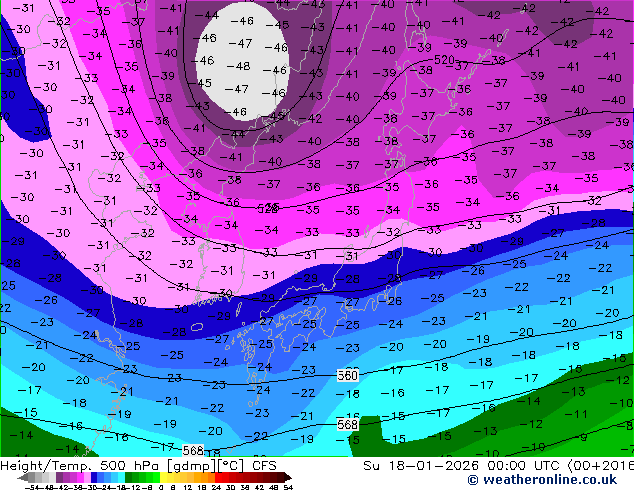Viewport: 634px width, 490px height.
Task: Click the '520' contour height label
Action: (x=444, y=60)
